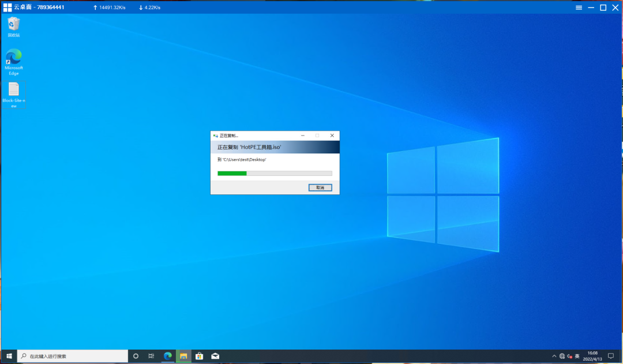Open File Explorer from the taskbar

tap(183, 356)
